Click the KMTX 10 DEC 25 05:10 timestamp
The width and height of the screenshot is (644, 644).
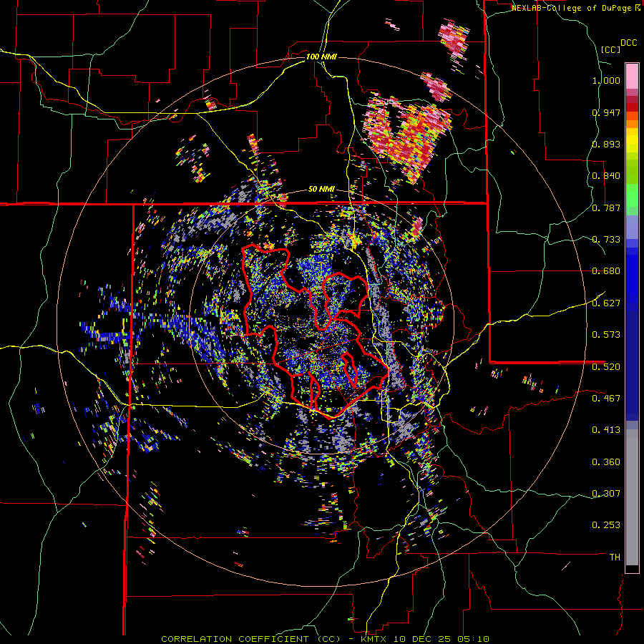click(424, 639)
